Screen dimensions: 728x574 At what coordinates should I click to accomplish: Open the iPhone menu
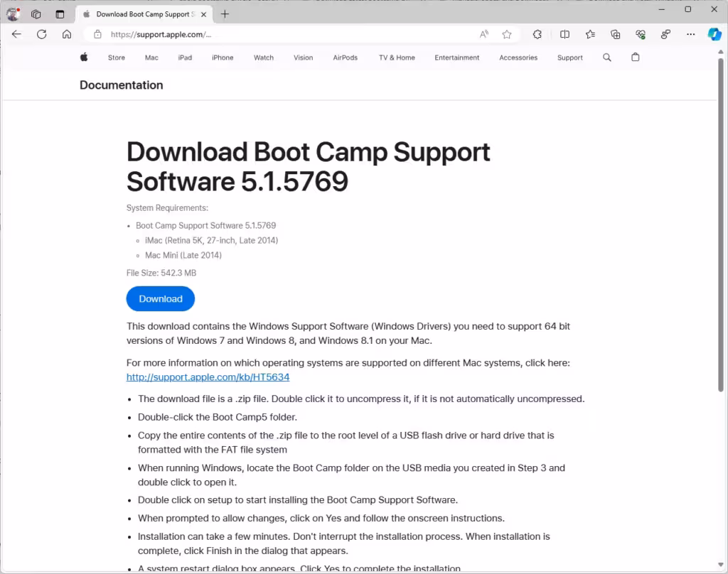click(223, 58)
